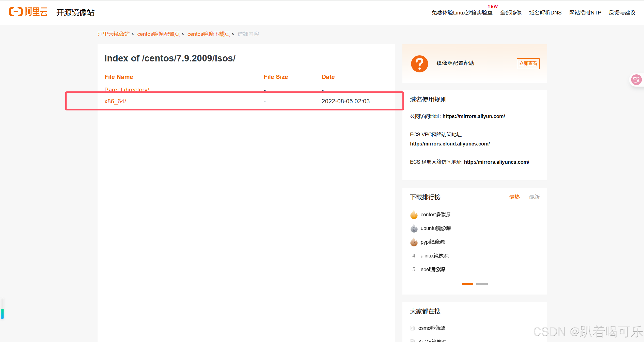
Task: Click the Index of /centos/7.9.2009/isos/ heading
Action: click(170, 58)
